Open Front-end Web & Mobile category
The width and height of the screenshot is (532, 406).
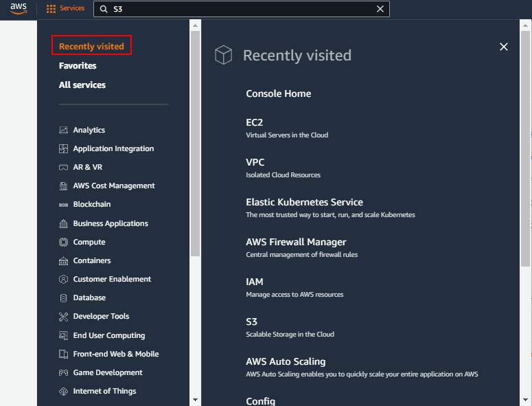pyautogui.click(x=116, y=354)
